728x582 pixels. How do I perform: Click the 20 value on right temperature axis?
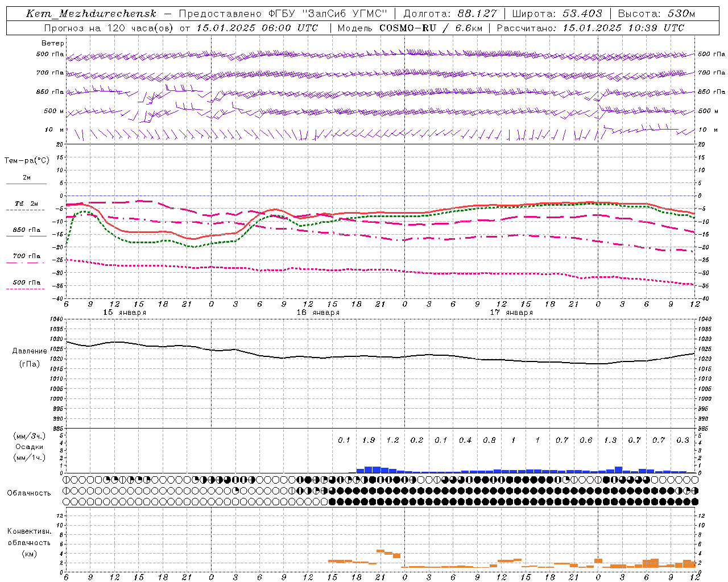click(x=702, y=144)
